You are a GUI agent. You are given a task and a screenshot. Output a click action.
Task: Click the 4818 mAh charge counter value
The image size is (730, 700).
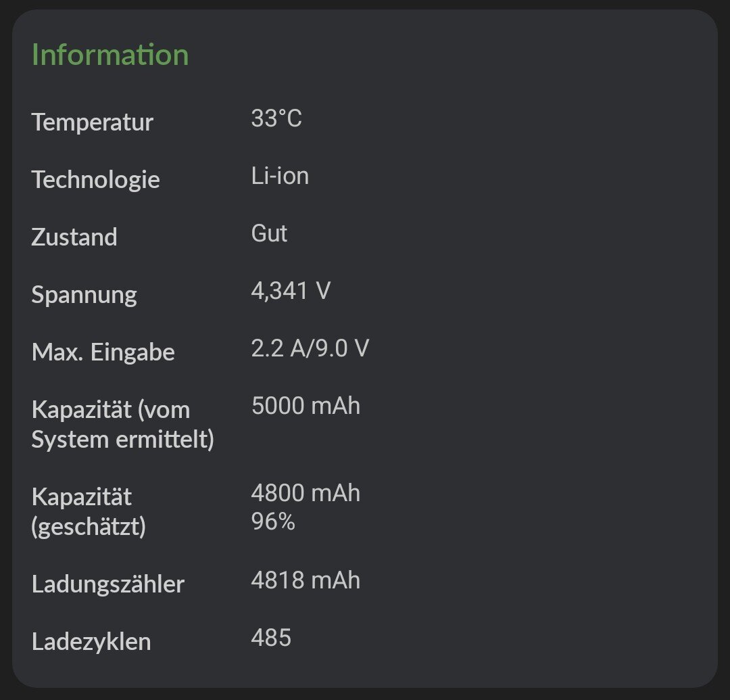pyautogui.click(x=306, y=580)
